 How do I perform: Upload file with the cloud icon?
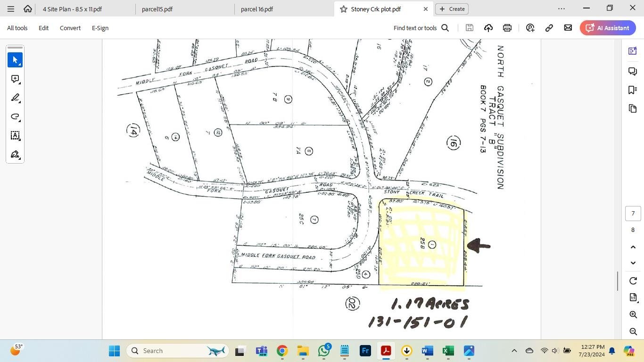[x=488, y=28]
